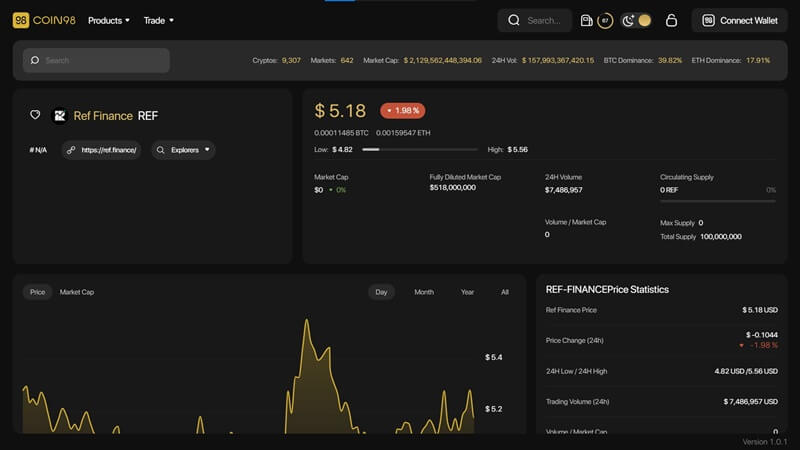
Task: Switch chart to Price tab
Action: click(x=37, y=292)
